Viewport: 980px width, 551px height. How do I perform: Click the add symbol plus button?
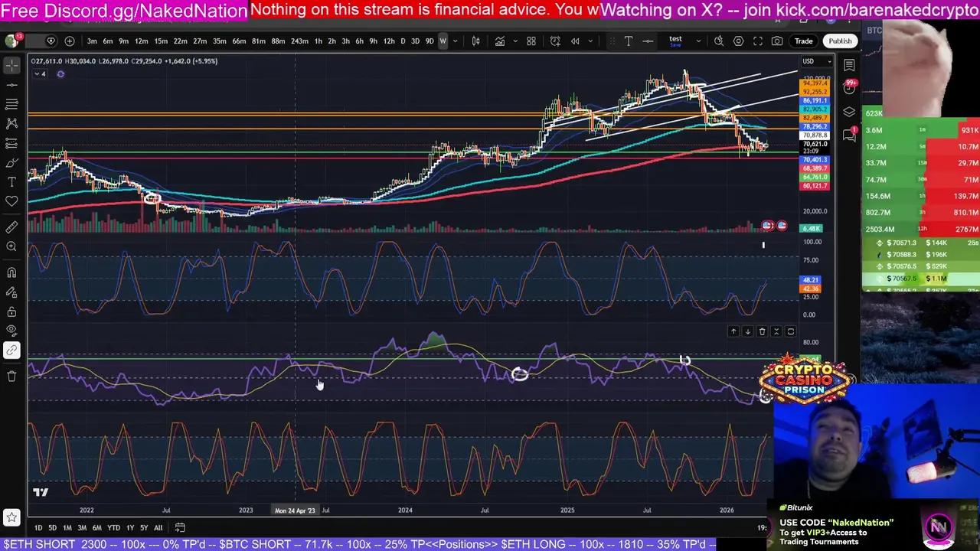(70, 41)
